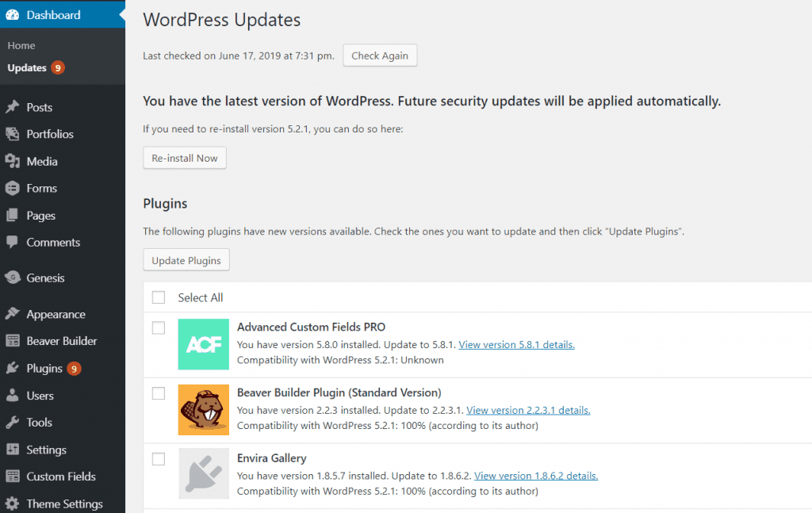Open View version 2.2.3.1 details link
This screenshot has width=812, height=513.
(x=528, y=411)
